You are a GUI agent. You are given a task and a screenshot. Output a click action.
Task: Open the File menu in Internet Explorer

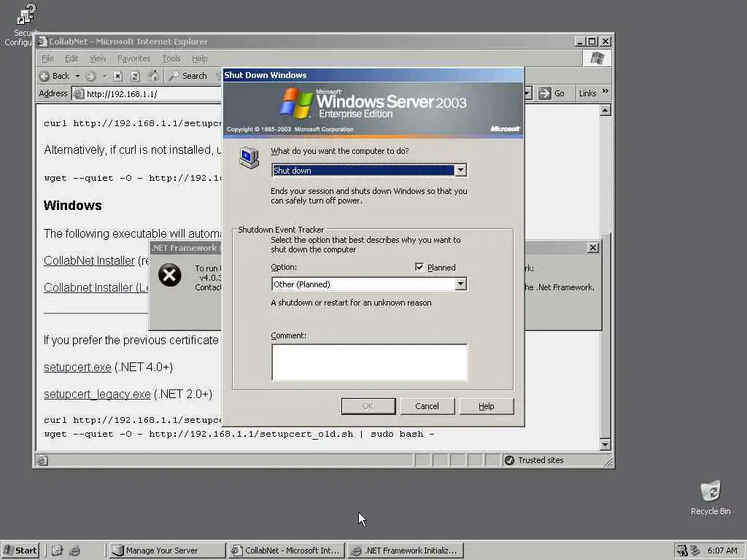pos(47,58)
